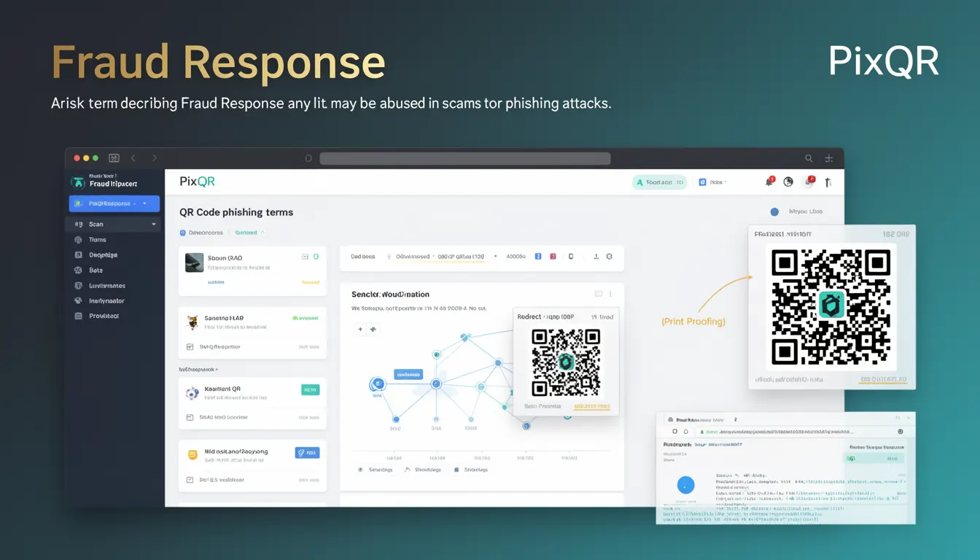Click the green icon on the first card

[316, 257]
